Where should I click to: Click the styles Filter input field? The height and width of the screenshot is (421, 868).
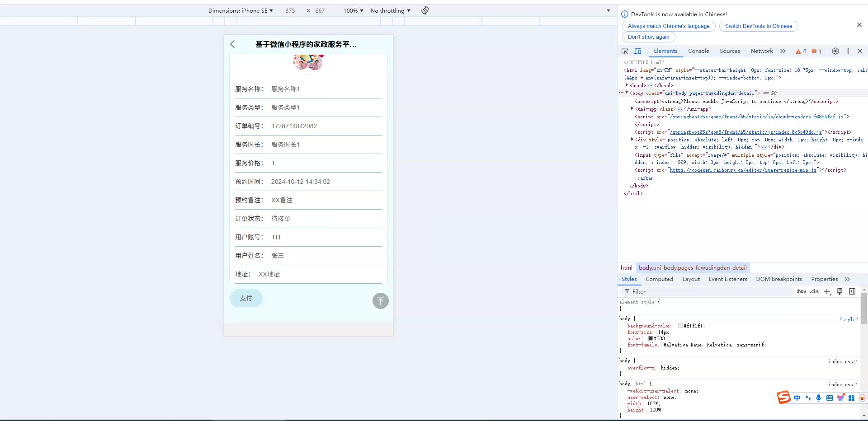click(x=710, y=291)
